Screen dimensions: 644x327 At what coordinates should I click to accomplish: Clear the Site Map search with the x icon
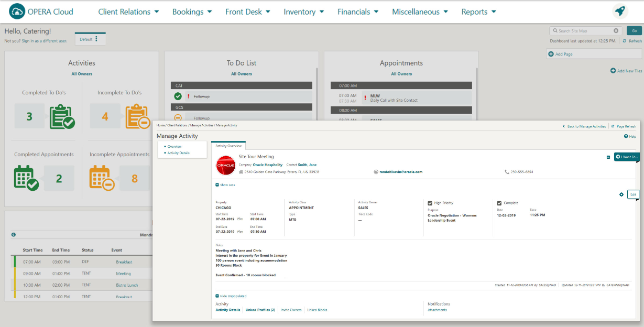[x=616, y=30]
